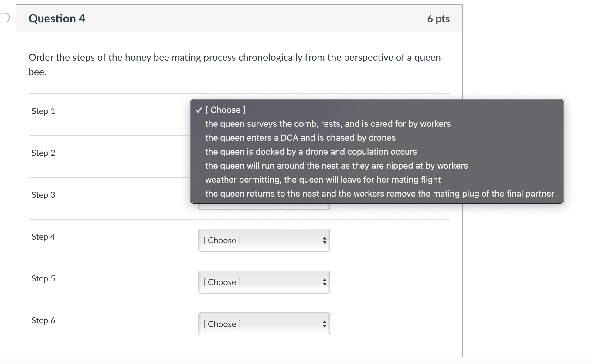Screen dimensions: 592x364
Task: Click the Step 1 label
Action: coord(43,111)
